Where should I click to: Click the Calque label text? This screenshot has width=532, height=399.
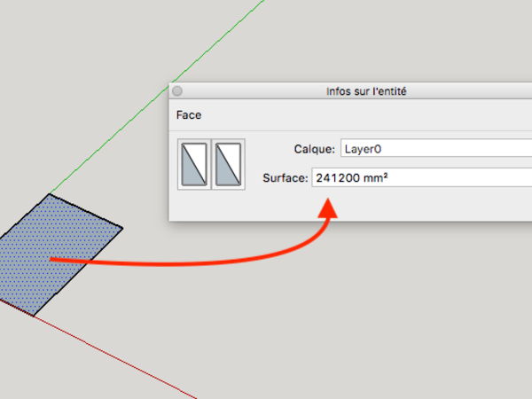coord(314,149)
